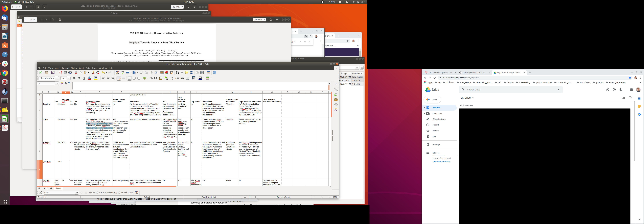
Task: Open the Name Box cell dropdown
Action: (57, 83)
